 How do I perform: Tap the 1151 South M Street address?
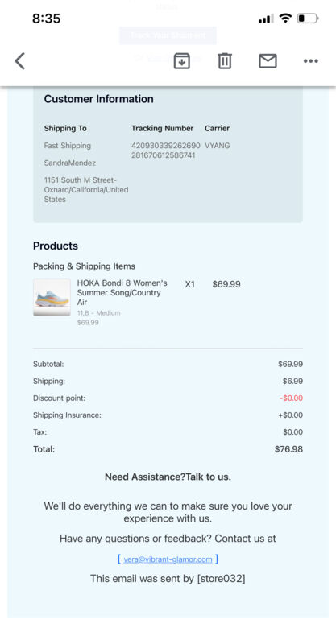click(x=86, y=190)
